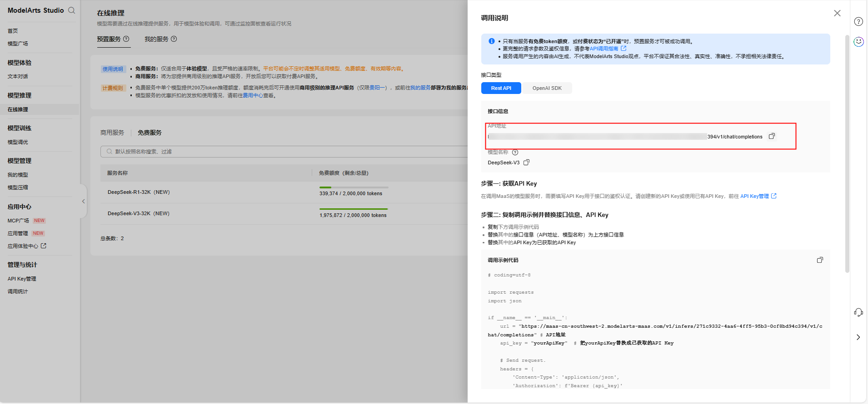Open 我的模型 in the sidebar

point(18,175)
